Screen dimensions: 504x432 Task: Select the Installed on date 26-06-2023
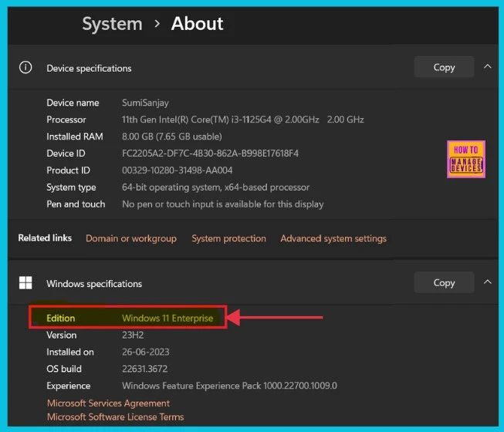pyautogui.click(x=146, y=352)
